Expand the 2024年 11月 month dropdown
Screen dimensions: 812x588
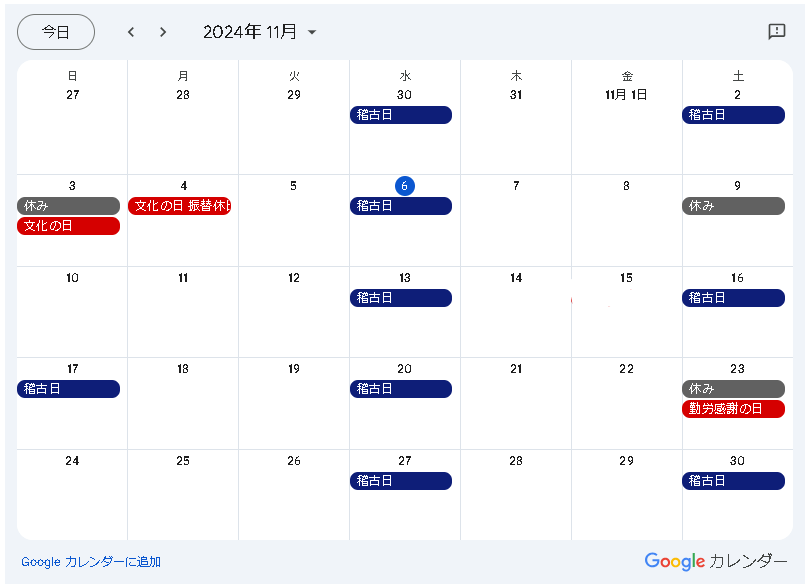click(x=312, y=32)
